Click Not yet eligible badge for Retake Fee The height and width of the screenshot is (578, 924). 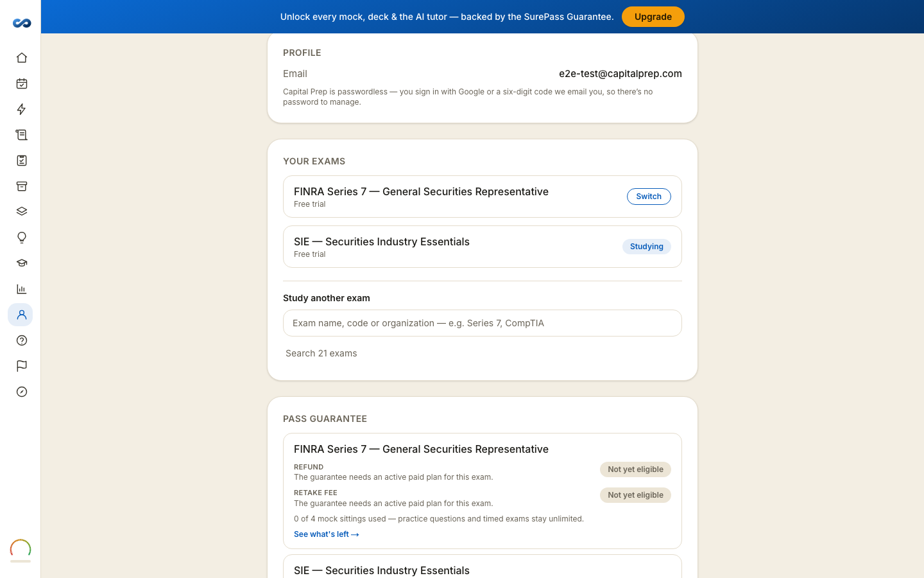[635, 495]
